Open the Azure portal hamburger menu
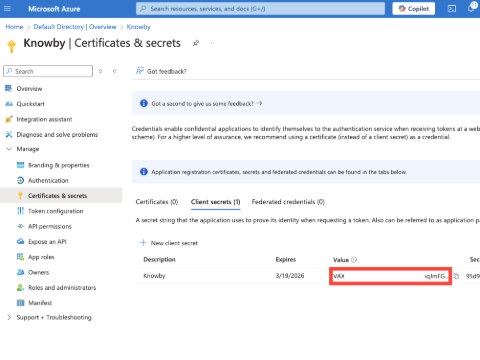This screenshot has width=480, height=360. tap(7, 9)
